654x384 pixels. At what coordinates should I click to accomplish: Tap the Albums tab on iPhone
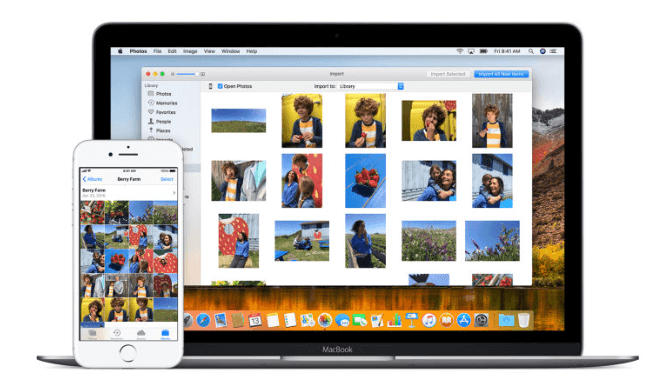tap(165, 333)
